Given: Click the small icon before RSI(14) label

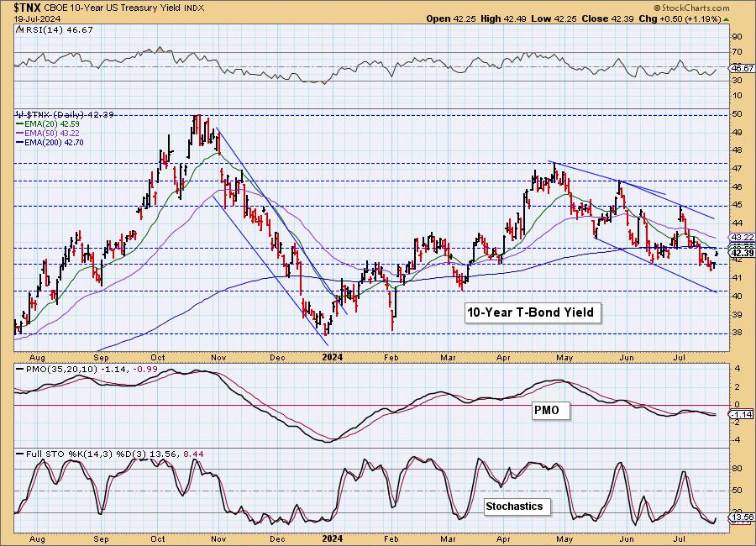Looking at the screenshot, I should tap(18, 29).
